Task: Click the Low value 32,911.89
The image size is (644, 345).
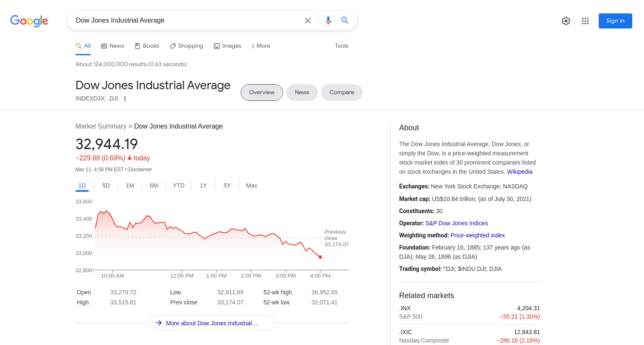Action: tap(230, 292)
